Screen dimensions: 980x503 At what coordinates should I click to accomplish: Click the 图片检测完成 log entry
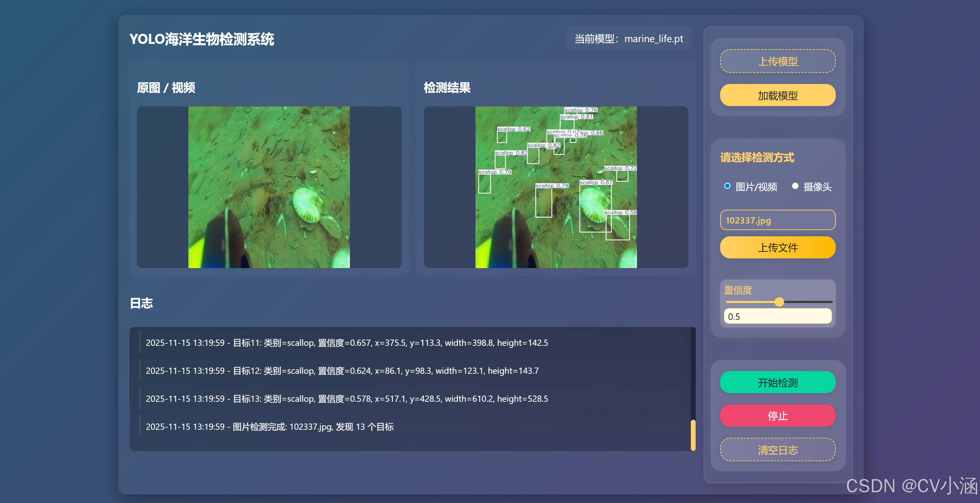coord(269,426)
